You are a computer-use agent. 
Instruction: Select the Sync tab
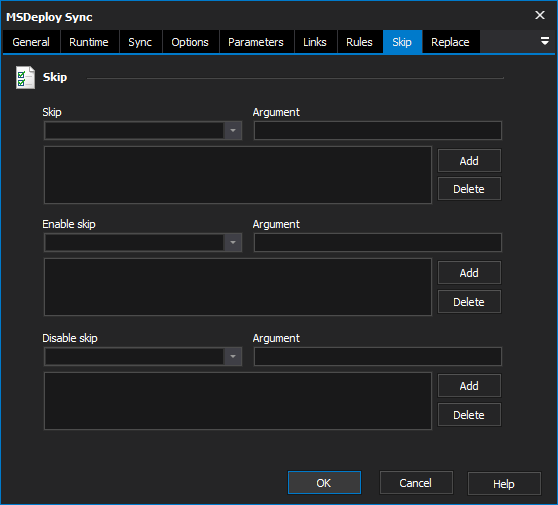pos(140,42)
